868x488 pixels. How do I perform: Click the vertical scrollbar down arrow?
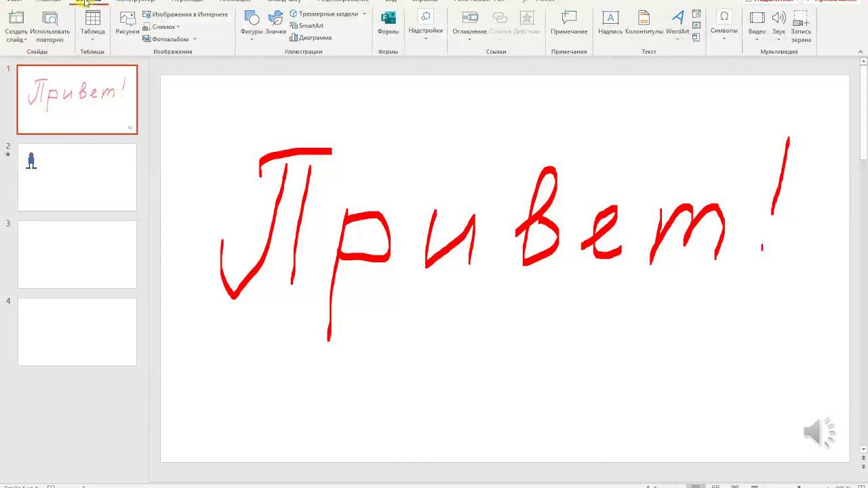coord(864,449)
